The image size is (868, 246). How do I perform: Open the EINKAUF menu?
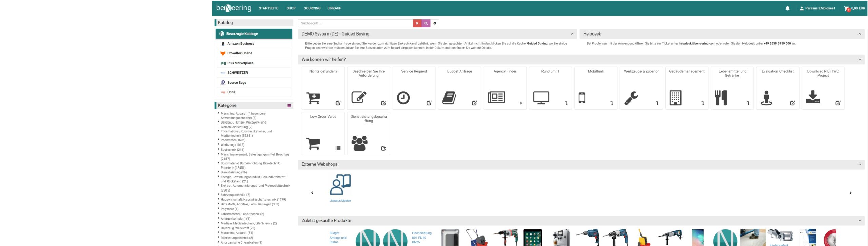pyautogui.click(x=334, y=8)
